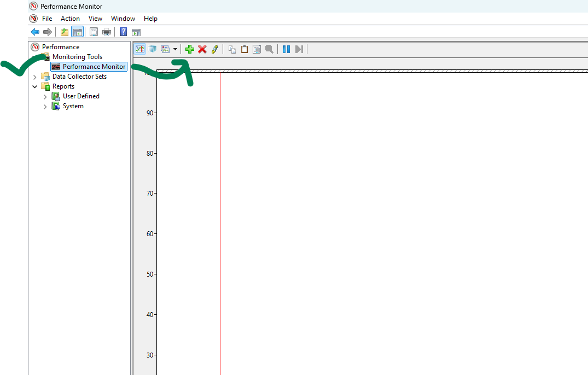Pause the display with Freeze button

(x=286, y=49)
